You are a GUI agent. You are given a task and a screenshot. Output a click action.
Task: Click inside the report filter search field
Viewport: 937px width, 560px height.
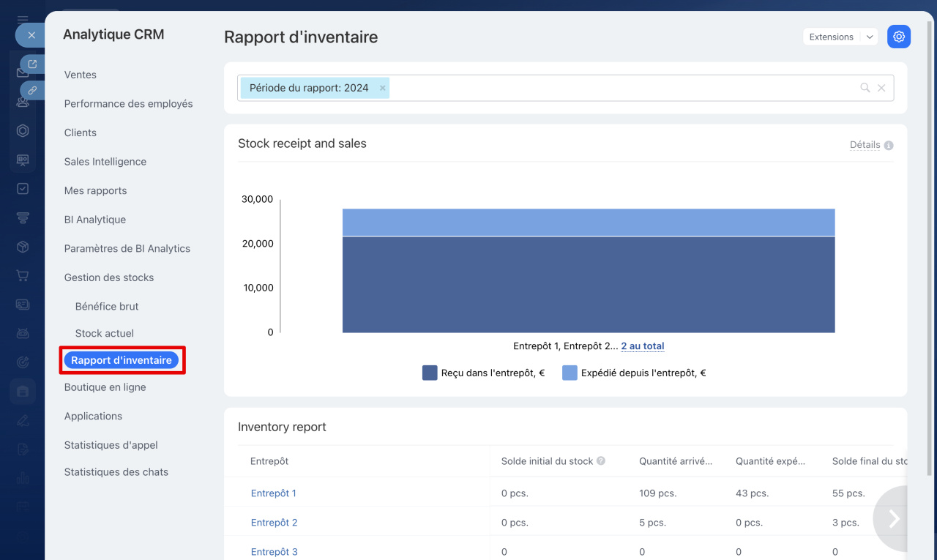(x=622, y=88)
